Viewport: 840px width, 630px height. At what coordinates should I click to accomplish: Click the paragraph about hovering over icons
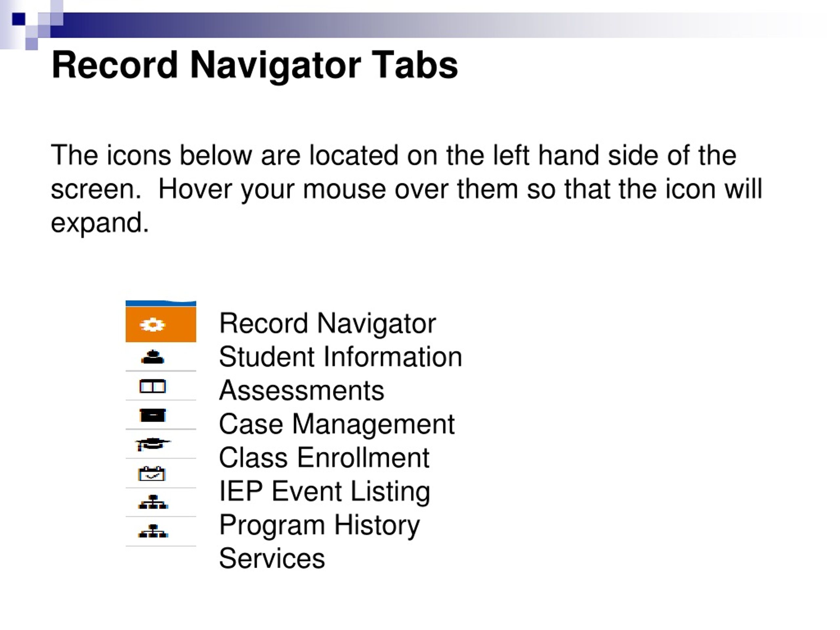[x=406, y=189]
